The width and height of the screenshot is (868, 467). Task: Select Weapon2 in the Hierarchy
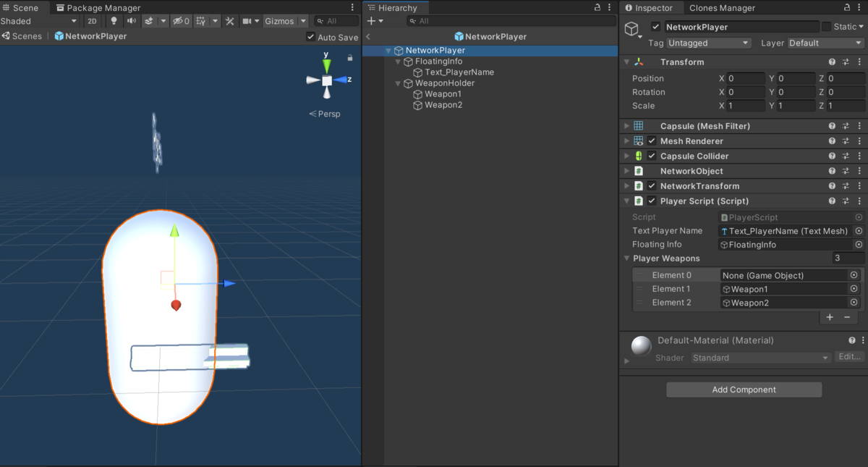pos(443,105)
